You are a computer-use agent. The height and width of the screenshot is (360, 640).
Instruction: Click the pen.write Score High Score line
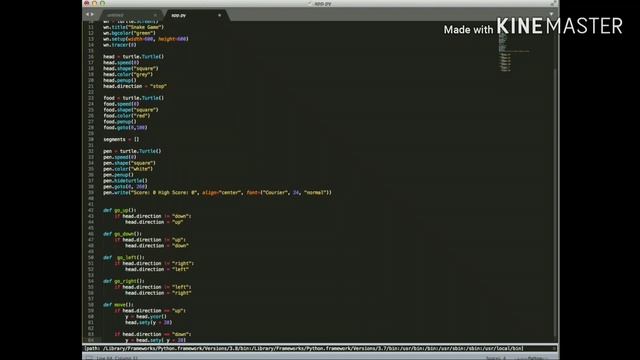point(218,192)
